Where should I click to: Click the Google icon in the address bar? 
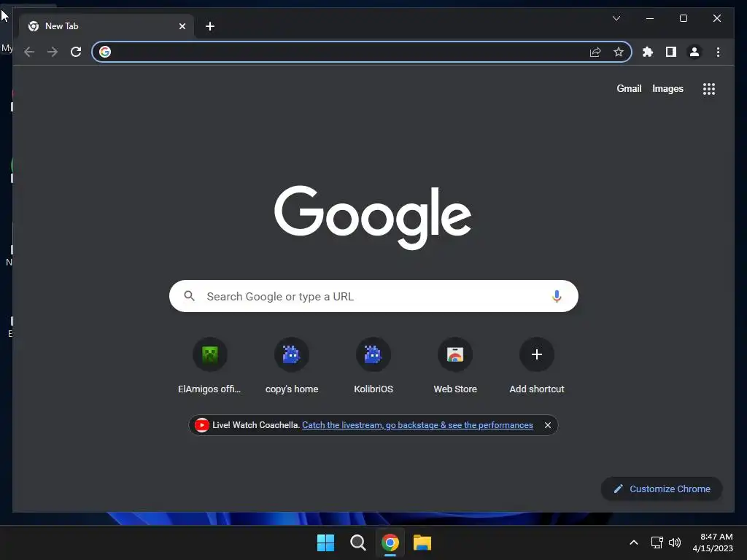105,52
